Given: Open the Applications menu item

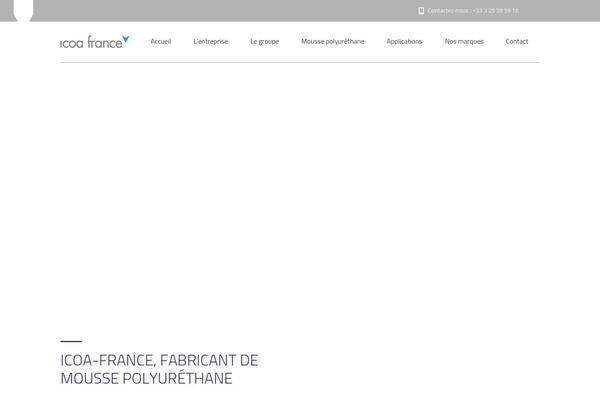Looking at the screenshot, I should click(404, 41).
